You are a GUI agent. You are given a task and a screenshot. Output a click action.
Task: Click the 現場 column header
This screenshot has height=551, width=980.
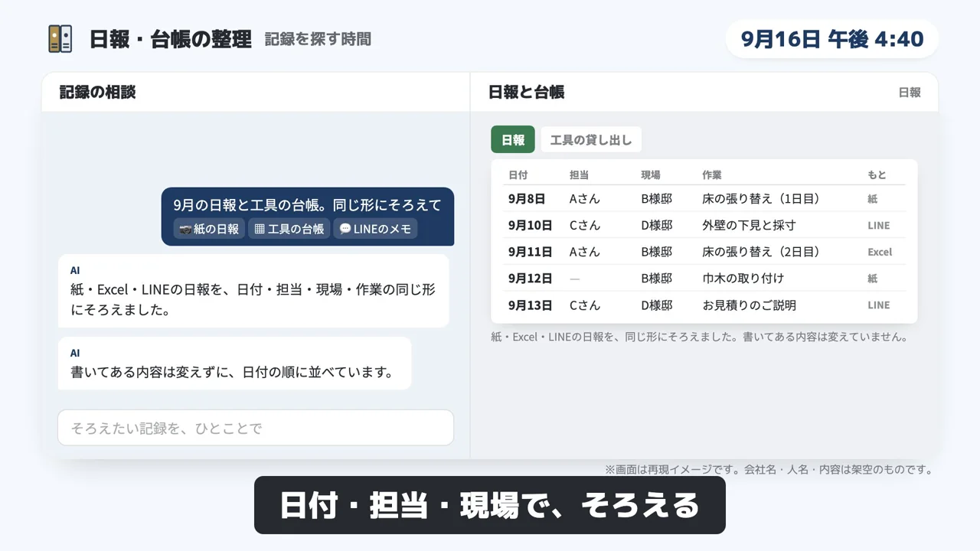tap(651, 174)
